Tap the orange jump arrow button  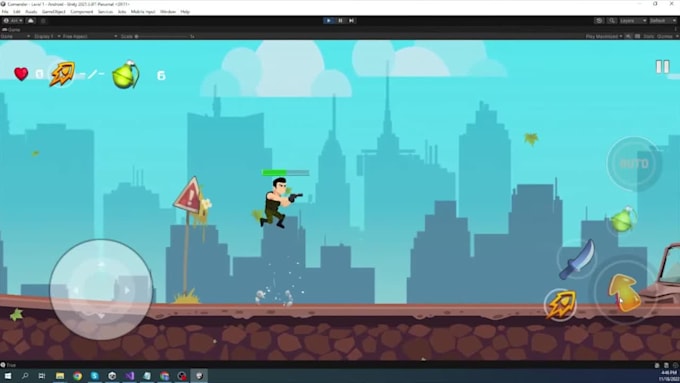coord(624,293)
